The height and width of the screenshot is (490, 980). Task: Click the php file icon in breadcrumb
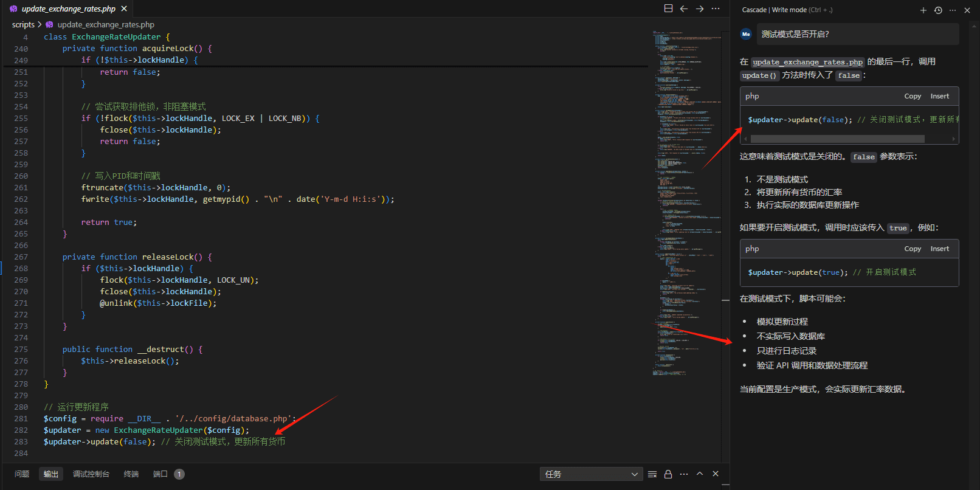[49, 25]
